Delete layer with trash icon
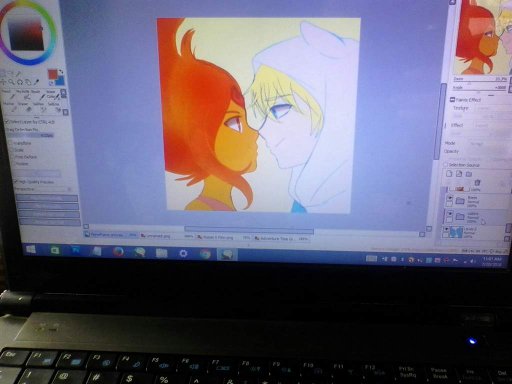The image size is (512, 384). pyautogui.click(x=477, y=183)
